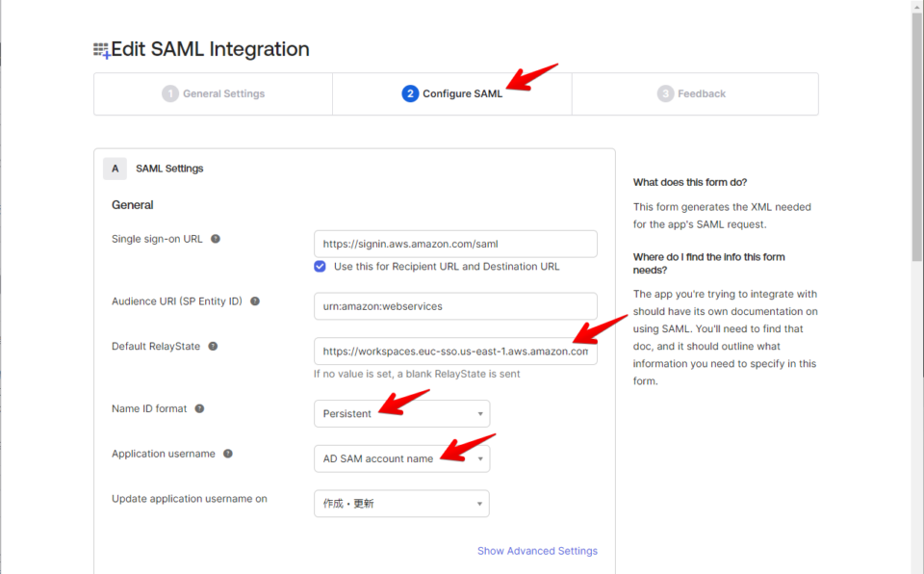Select the Configure SAML step

point(452,93)
